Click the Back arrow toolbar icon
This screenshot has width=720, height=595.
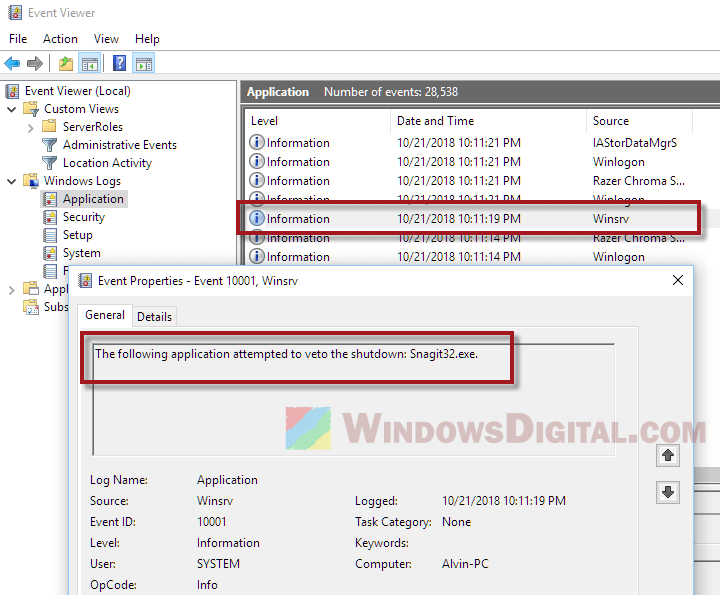pos(12,63)
